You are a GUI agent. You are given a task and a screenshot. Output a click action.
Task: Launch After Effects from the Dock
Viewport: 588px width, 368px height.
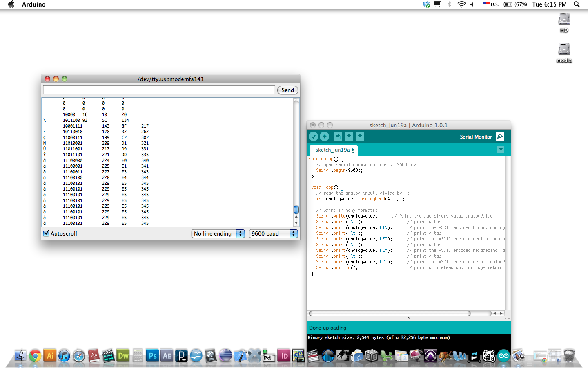[167, 356]
